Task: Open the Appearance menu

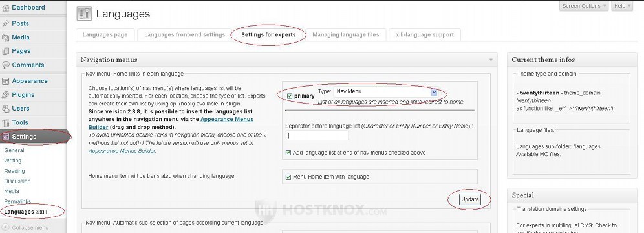Action: pyautogui.click(x=30, y=81)
